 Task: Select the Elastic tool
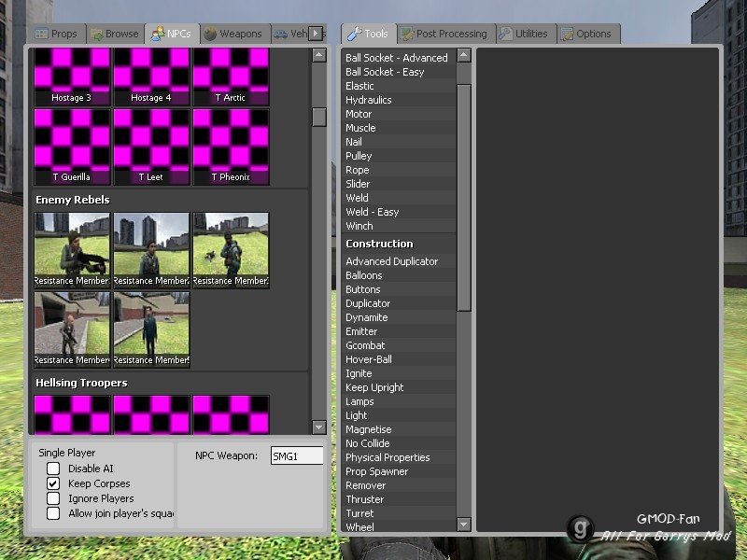click(x=399, y=86)
